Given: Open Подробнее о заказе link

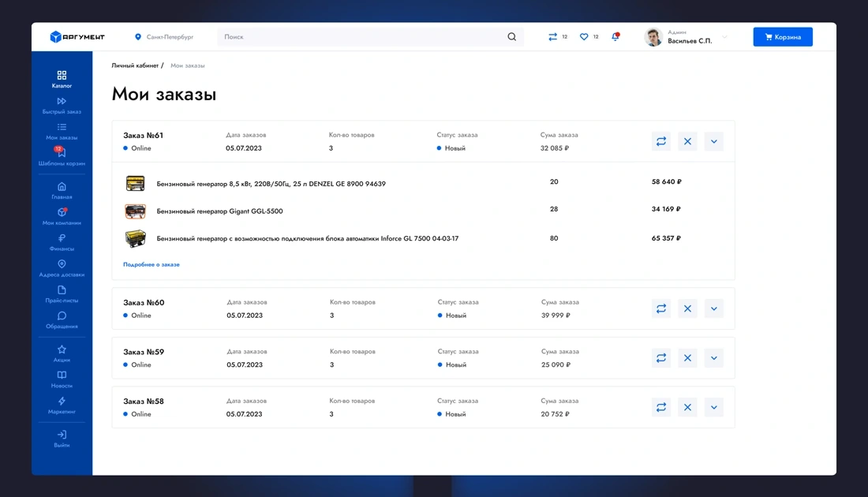Looking at the screenshot, I should point(152,264).
